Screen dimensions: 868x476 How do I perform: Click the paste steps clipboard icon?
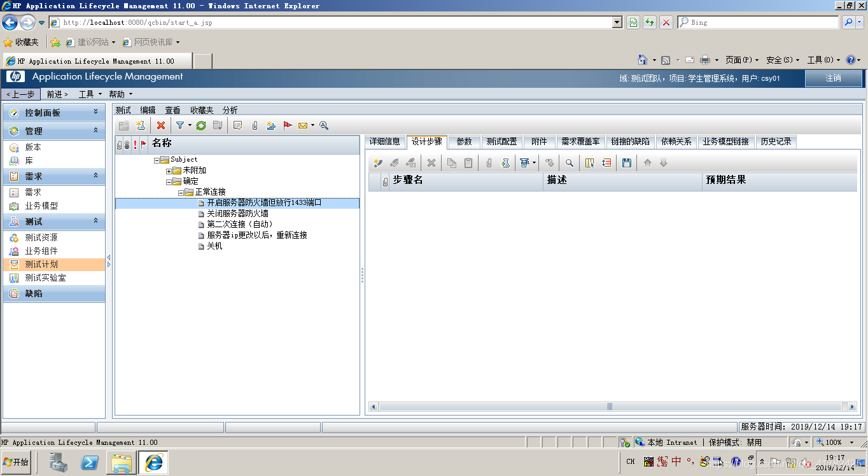[x=468, y=163]
